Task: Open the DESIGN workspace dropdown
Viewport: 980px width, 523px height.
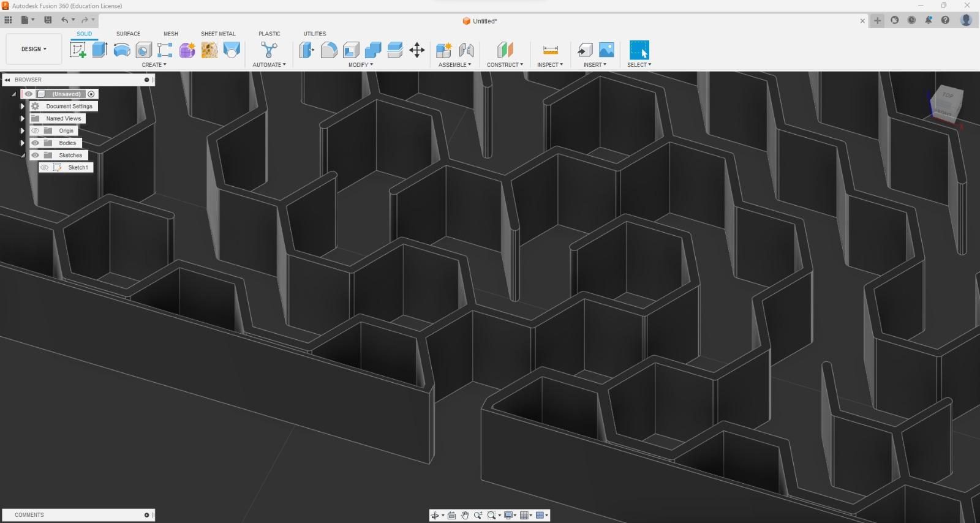Action: 34,49
